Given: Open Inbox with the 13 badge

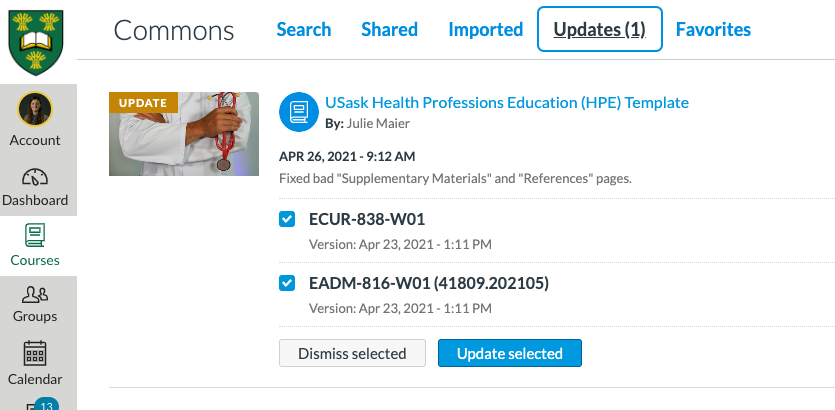Looking at the screenshot, I should [x=38, y=405].
